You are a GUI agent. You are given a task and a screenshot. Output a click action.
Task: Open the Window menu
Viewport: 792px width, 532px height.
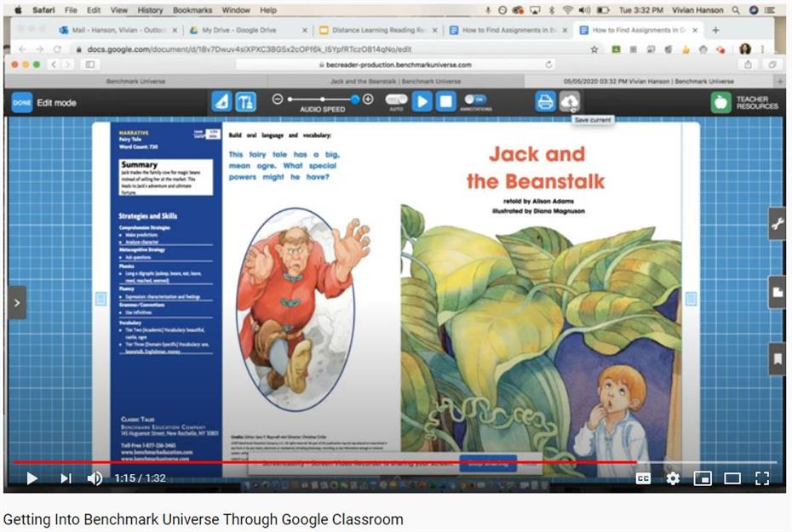236,10
